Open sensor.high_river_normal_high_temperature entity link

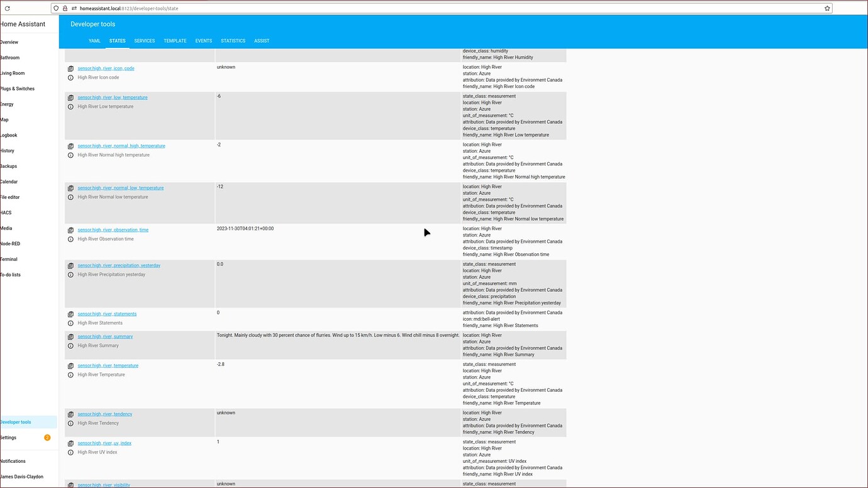(x=121, y=145)
